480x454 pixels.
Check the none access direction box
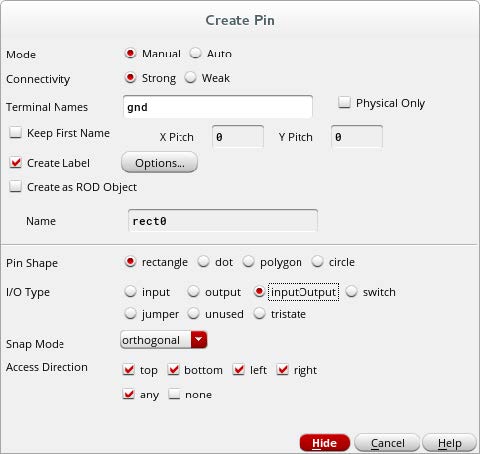174,394
